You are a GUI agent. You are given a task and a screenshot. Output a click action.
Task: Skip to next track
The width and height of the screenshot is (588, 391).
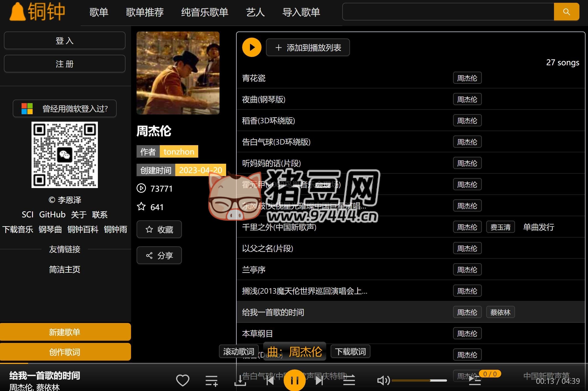(319, 381)
